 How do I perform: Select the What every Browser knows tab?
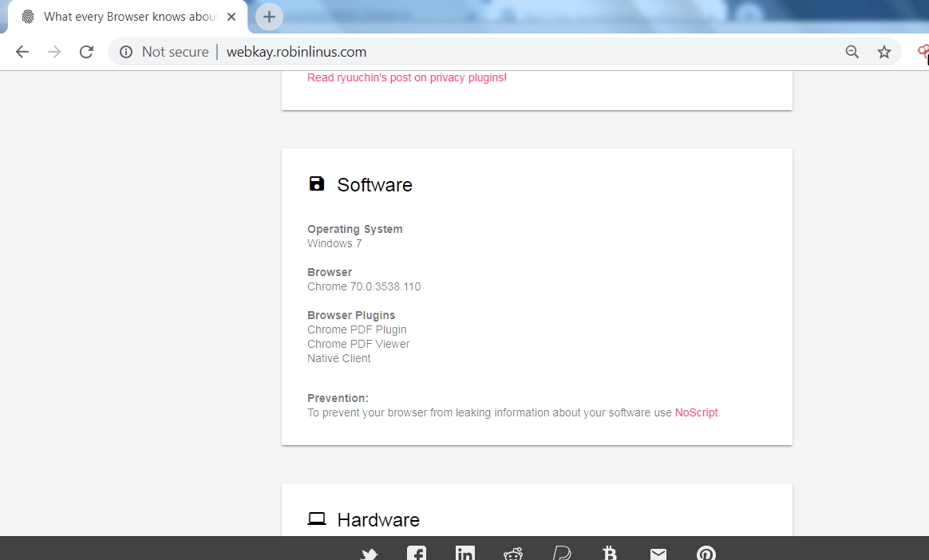(x=128, y=17)
